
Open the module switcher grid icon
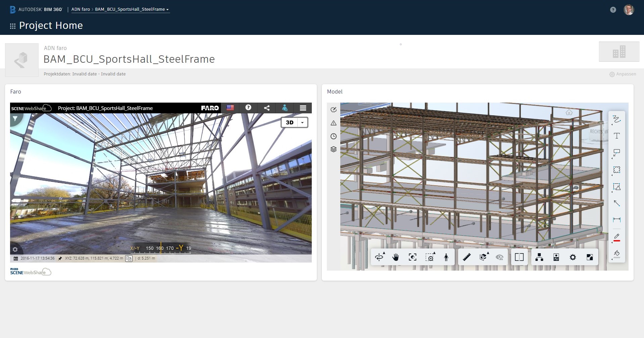point(13,26)
